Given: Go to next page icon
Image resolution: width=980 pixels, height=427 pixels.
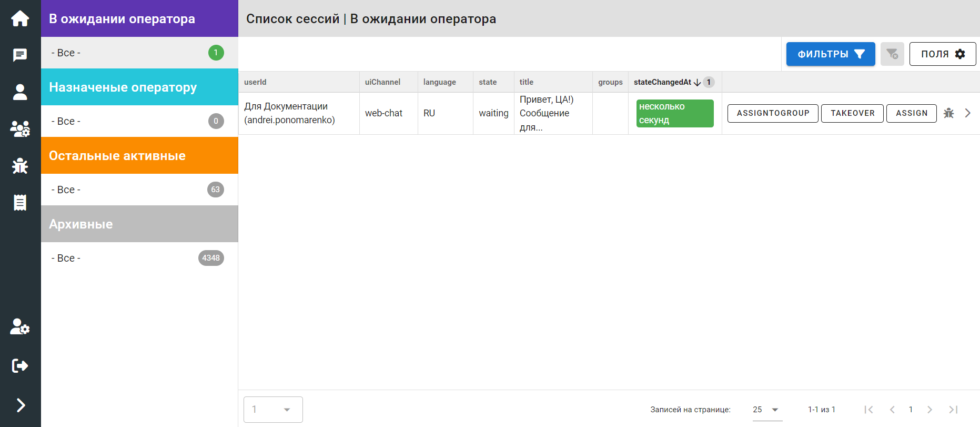Looking at the screenshot, I should click(x=930, y=410).
